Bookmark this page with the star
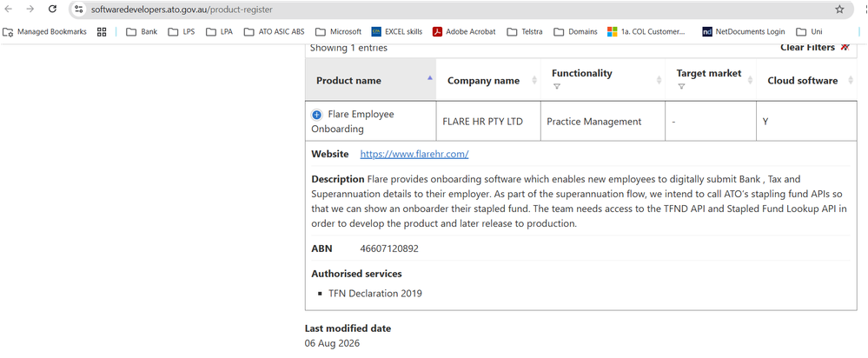The image size is (868, 358). coord(840,10)
